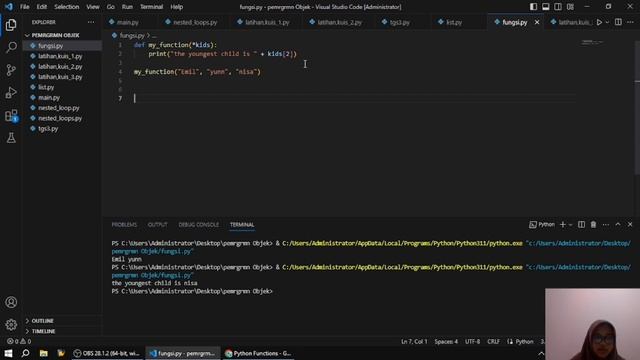This screenshot has height=360, width=640.
Task: Change line ending via CRLF status item
Action: point(493,341)
